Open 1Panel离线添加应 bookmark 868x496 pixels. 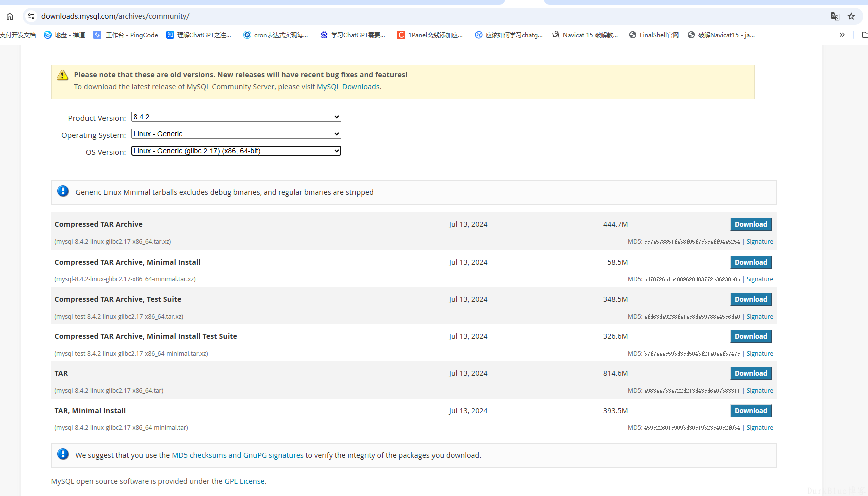pos(430,35)
